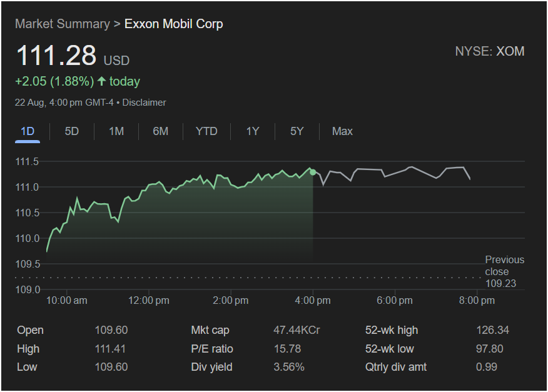Select the 1D time range tab
The height and width of the screenshot is (392, 548).
click(x=28, y=131)
